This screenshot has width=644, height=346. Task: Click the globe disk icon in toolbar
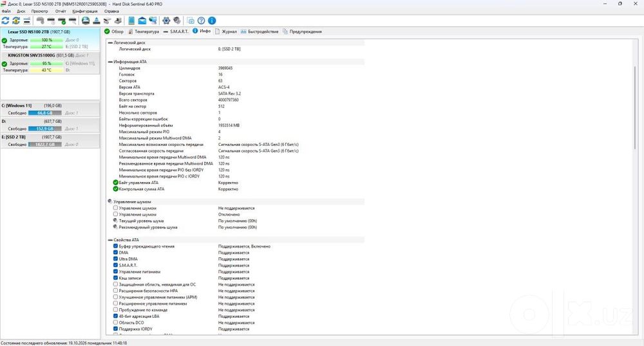tap(86, 21)
